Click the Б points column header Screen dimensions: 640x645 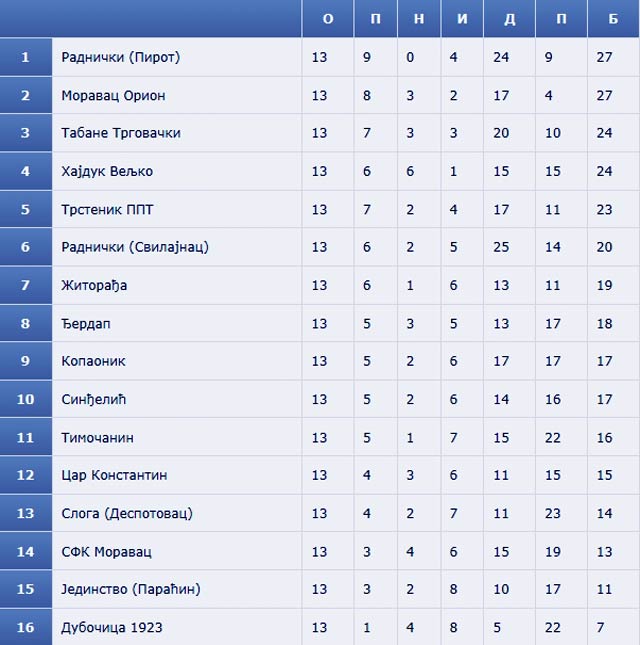tap(613, 19)
